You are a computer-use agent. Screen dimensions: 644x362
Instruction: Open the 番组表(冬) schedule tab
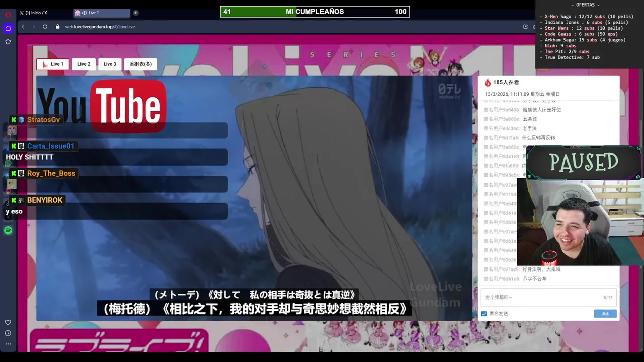(141, 64)
